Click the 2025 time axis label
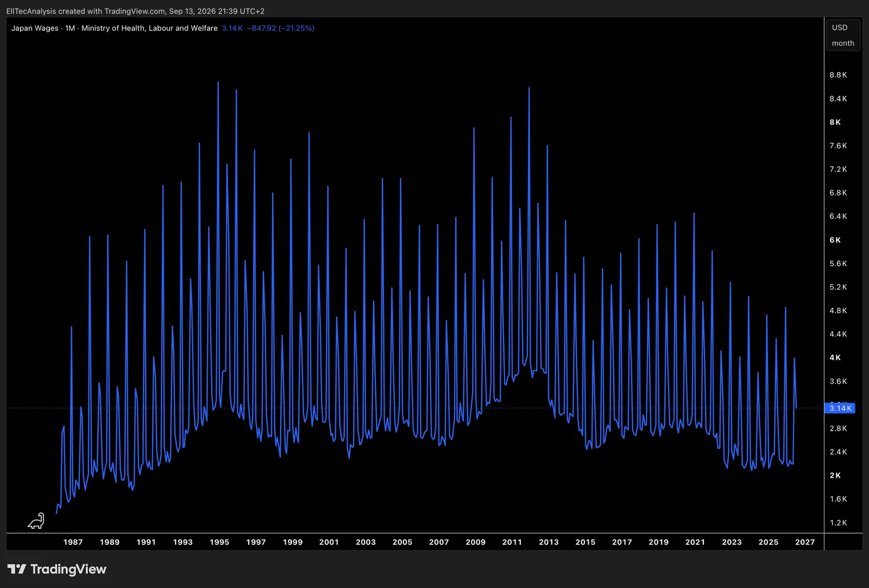869x588 pixels. pos(769,542)
